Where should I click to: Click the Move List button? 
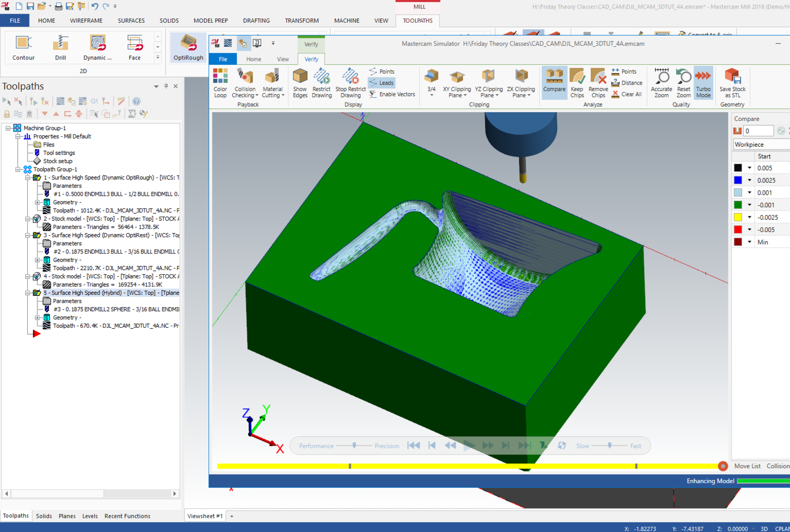747,466
